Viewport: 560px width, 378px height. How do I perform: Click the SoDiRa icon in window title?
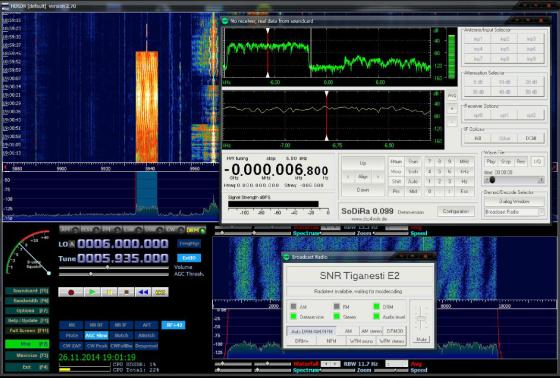pyautogui.click(x=225, y=21)
